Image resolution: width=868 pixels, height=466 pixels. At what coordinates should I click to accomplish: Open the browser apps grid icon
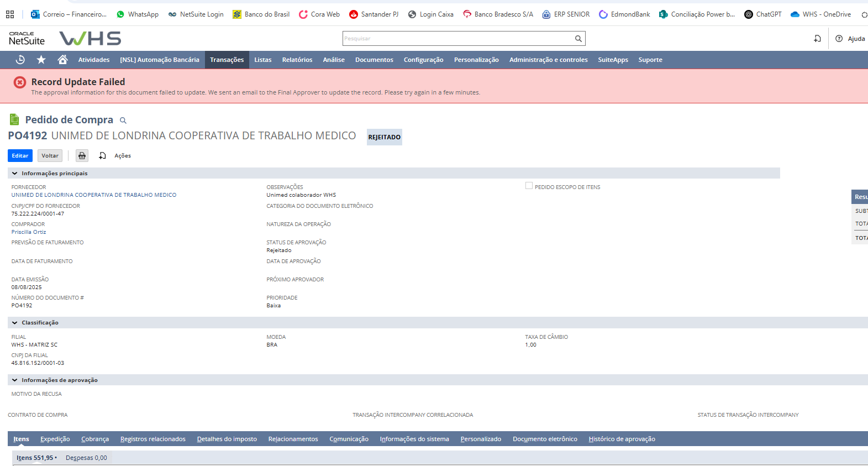click(10, 14)
